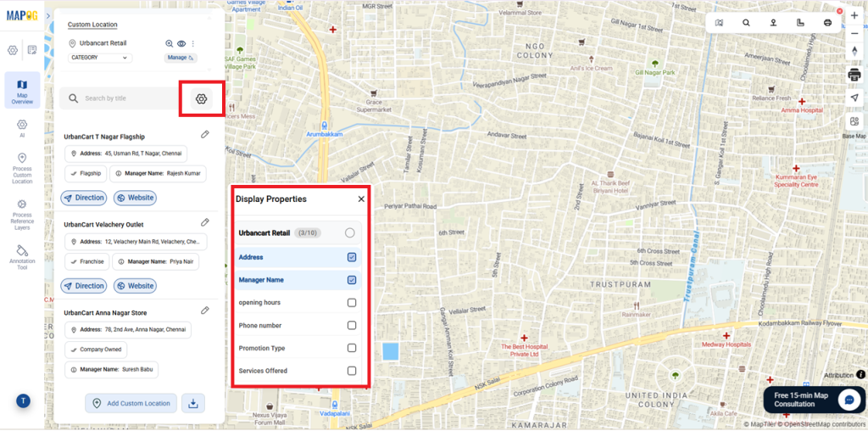Click the Free 15-min Map Consultation banner
868x431 pixels.
tap(815, 400)
